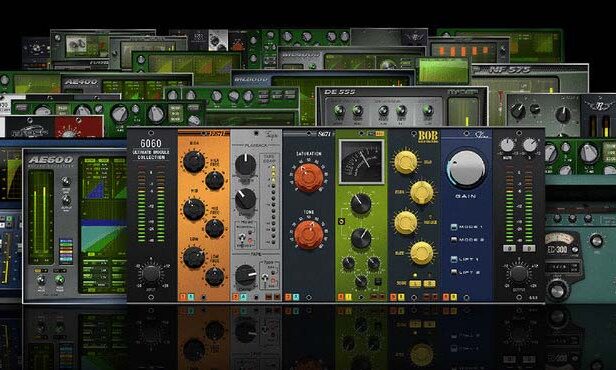
Task: Click the black knob under the TAPE heading
Action: [x=246, y=275]
